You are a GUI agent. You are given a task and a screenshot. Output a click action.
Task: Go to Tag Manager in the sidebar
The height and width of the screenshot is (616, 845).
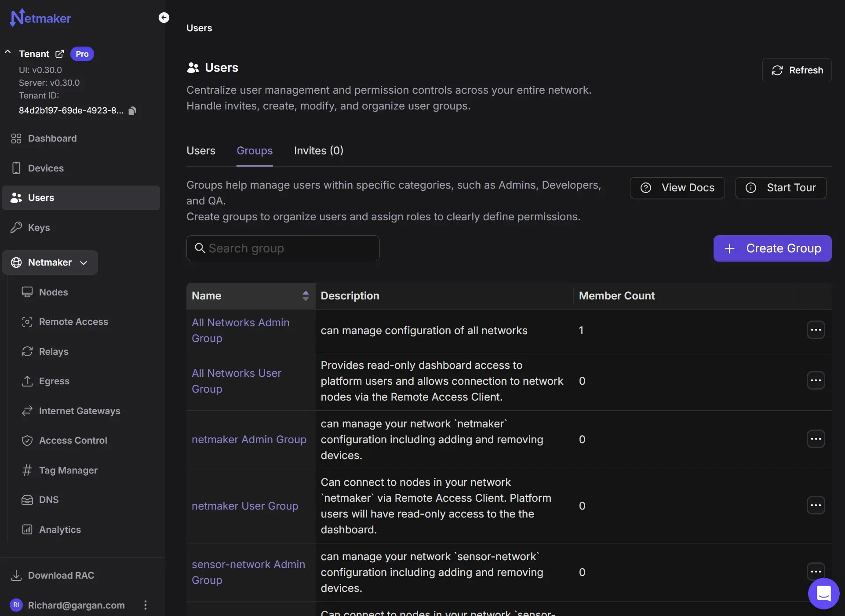68,470
